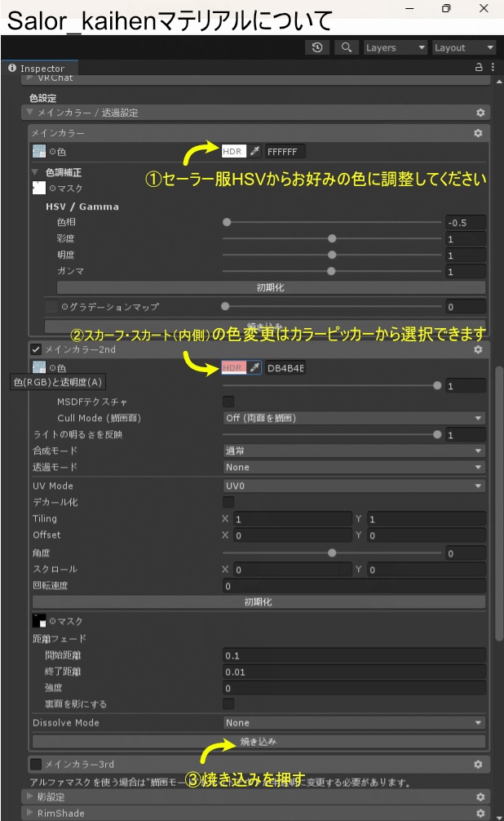Open the Dissolve Mode dropdown

pos(354,722)
